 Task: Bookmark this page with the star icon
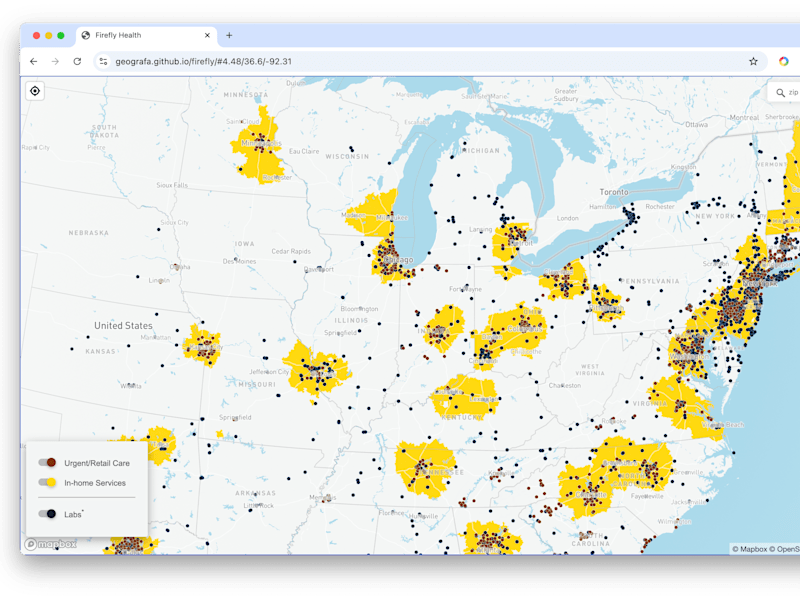(x=753, y=62)
